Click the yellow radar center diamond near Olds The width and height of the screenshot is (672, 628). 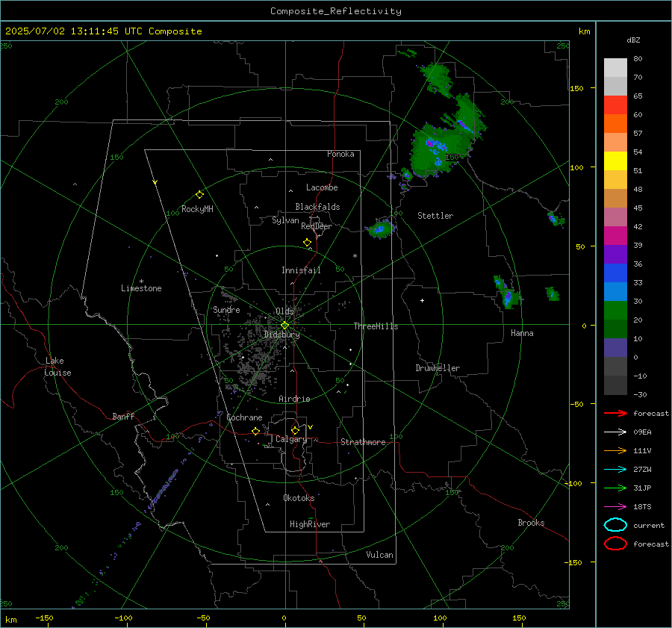284,326
